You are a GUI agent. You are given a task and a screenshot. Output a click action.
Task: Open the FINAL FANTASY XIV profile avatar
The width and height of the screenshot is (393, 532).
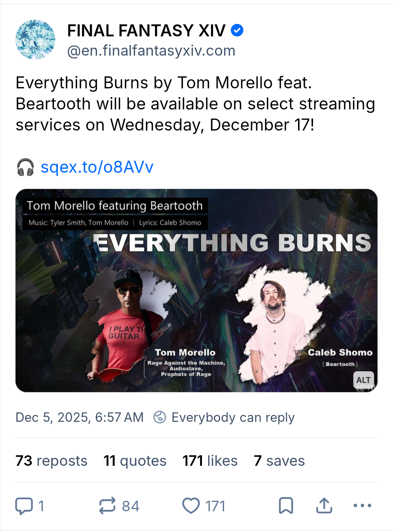pyautogui.click(x=35, y=40)
